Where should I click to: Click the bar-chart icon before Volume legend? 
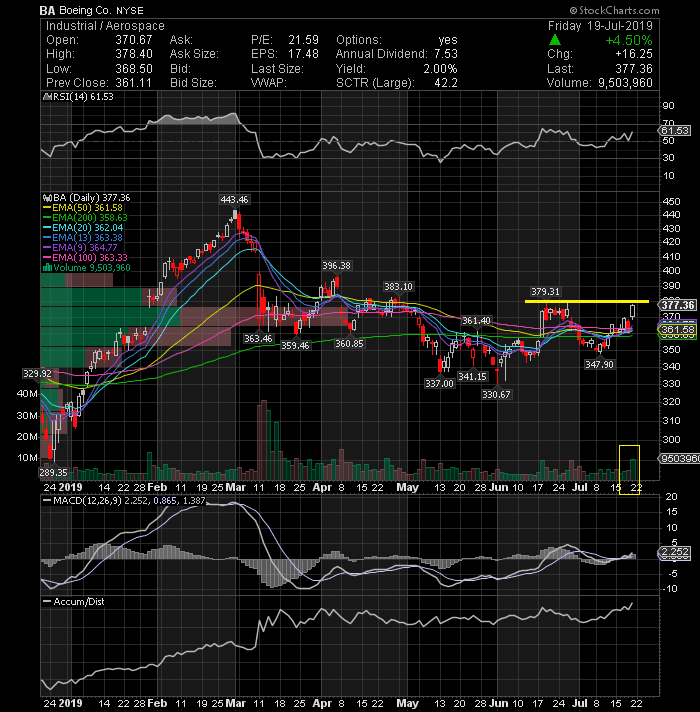(x=47, y=267)
